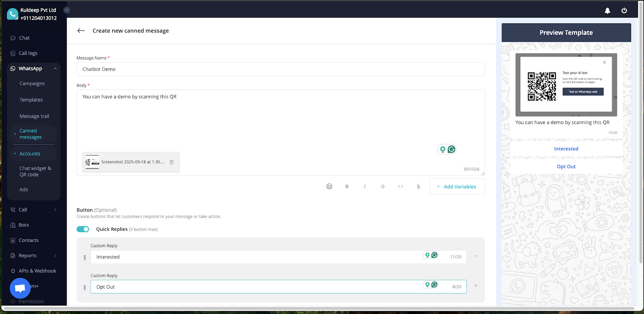The width and height of the screenshot is (644, 314).
Task: Expand the Call submenu
Action: point(55,210)
